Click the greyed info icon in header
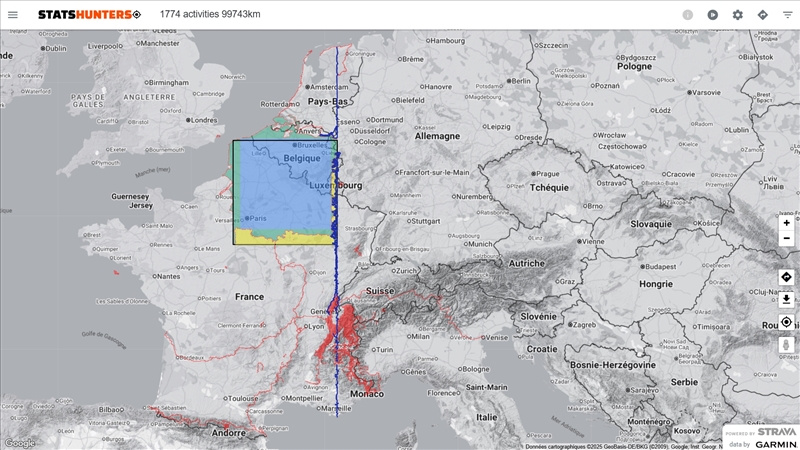 (x=688, y=15)
